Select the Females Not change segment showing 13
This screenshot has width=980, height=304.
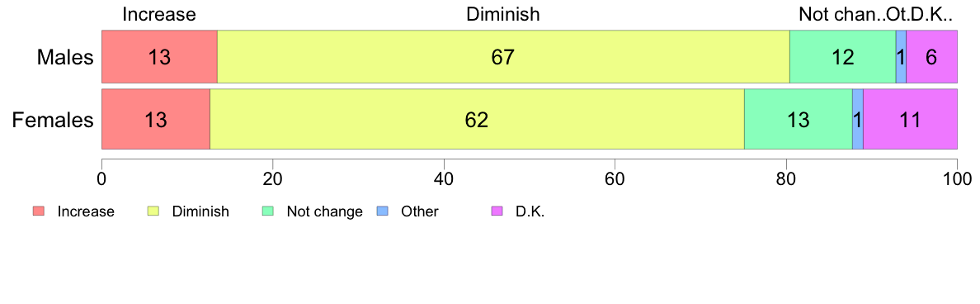(799, 119)
